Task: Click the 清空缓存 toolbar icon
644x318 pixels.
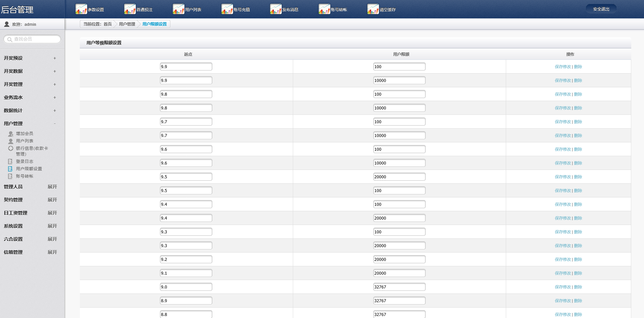Action: (x=373, y=9)
